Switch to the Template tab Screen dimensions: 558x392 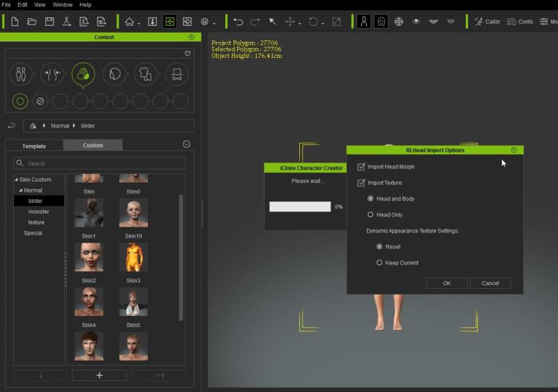pos(33,146)
